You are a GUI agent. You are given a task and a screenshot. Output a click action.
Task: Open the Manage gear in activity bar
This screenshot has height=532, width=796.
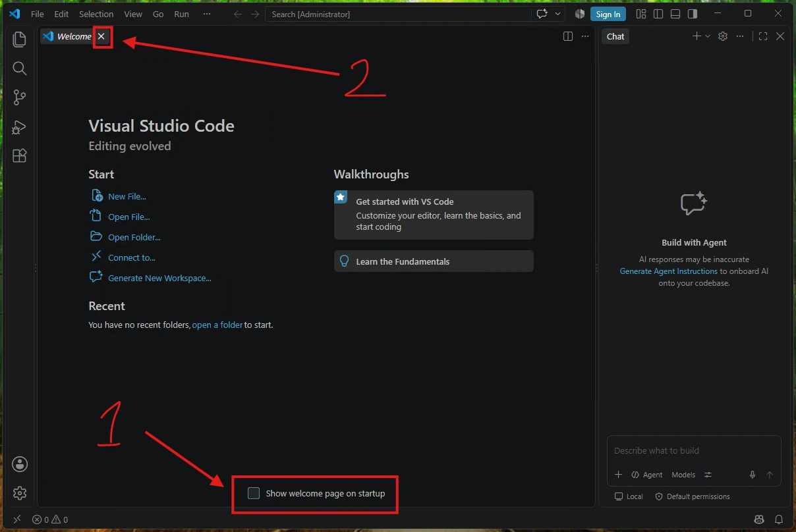tap(20, 492)
